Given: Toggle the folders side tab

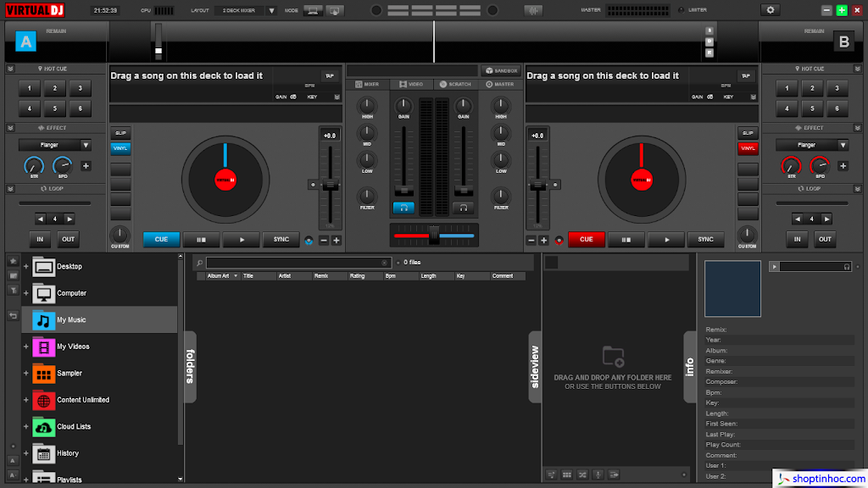Looking at the screenshot, I should coord(190,366).
